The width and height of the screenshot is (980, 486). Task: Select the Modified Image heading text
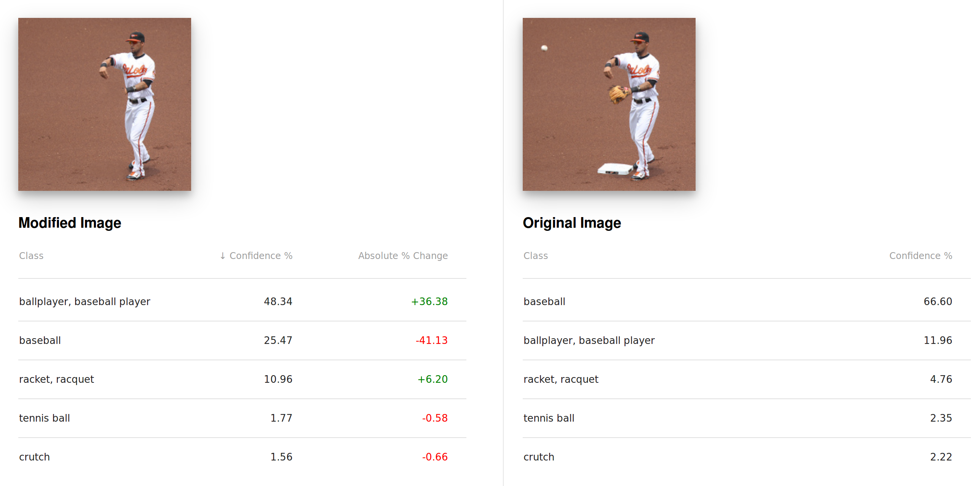pyautogui.click(x=70, y=223)
